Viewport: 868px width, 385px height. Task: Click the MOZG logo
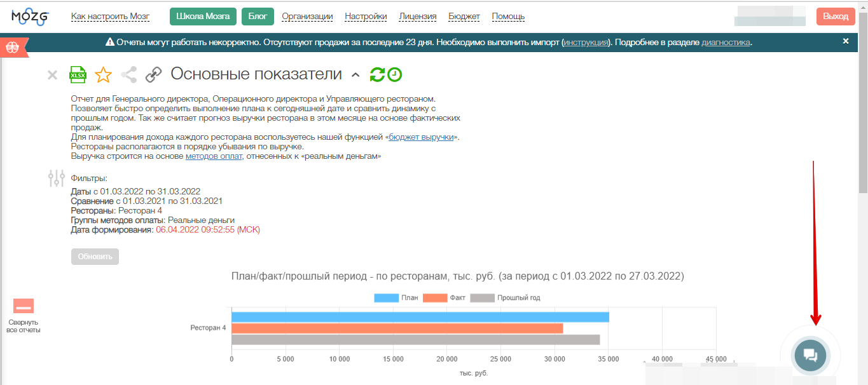pos(31,17)
